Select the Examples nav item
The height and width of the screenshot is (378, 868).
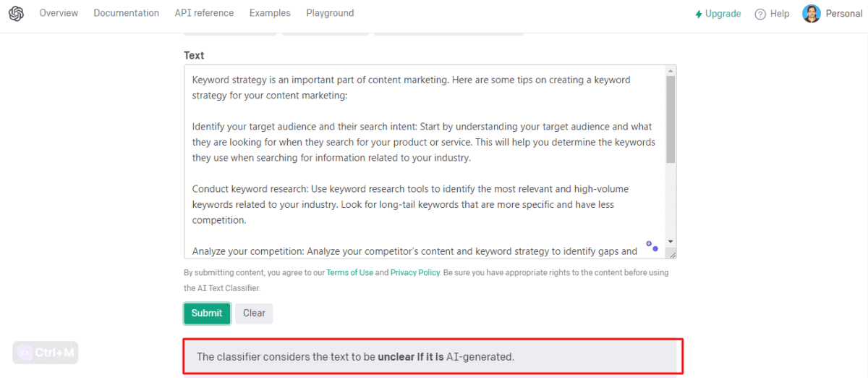[x=270, y=13]
